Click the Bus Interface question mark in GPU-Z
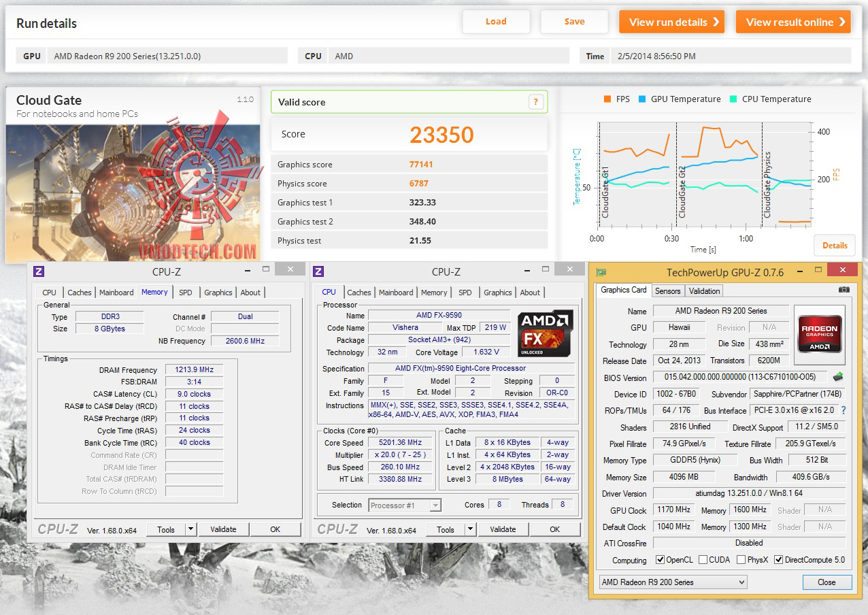Image resolution: width=868 pixels, height=615 pixels. (844, 410)
